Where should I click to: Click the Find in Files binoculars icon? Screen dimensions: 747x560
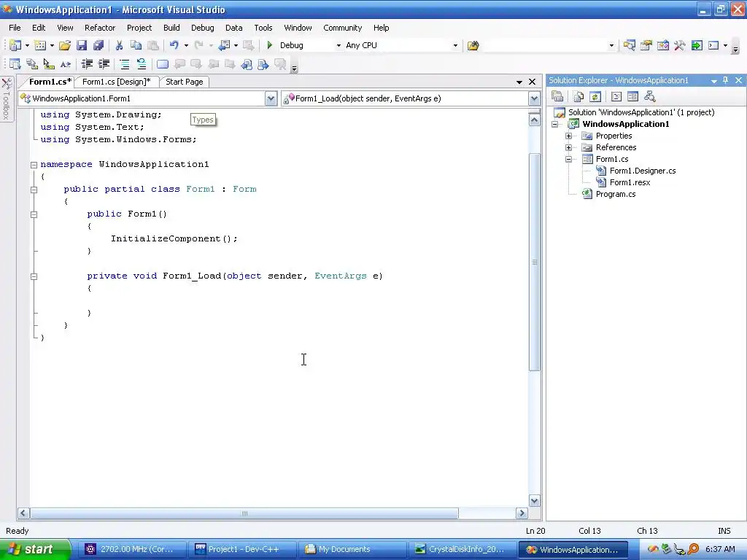473,45
